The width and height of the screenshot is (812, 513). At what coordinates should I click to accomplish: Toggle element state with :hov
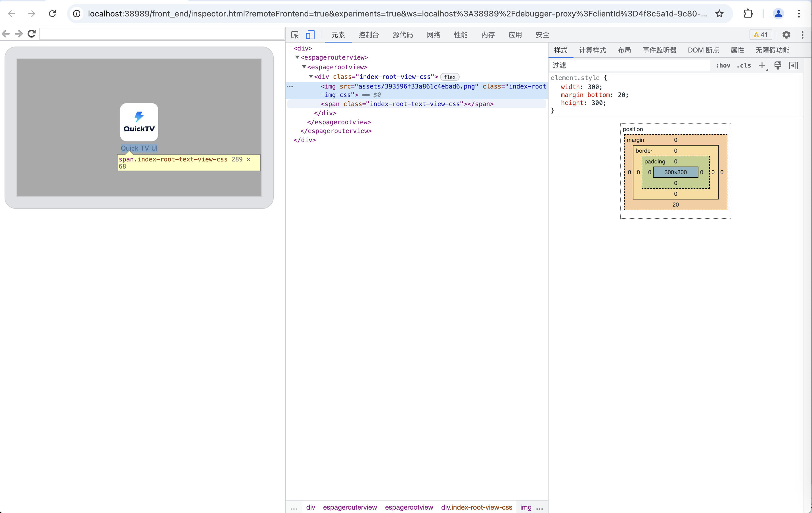723,65
